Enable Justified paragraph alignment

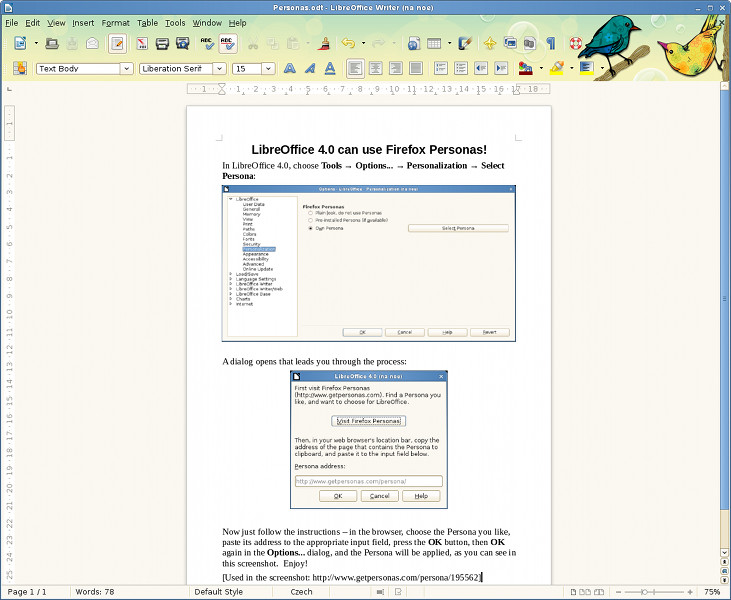click(416, 69)
